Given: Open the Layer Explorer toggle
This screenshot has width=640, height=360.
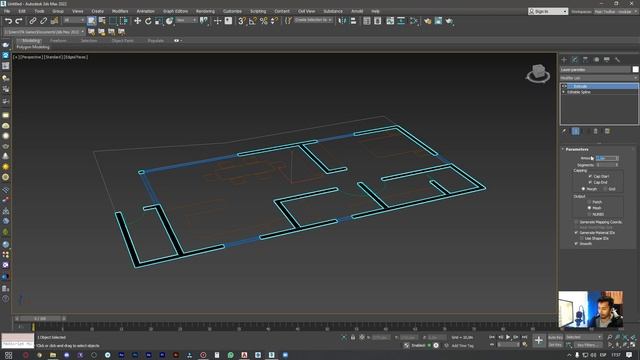Looking at the screenshot, I should point(378,20).
